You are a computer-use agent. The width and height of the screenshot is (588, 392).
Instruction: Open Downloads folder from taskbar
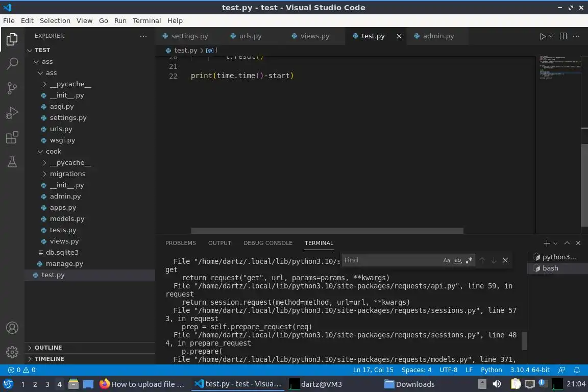[x=409, y=384]
